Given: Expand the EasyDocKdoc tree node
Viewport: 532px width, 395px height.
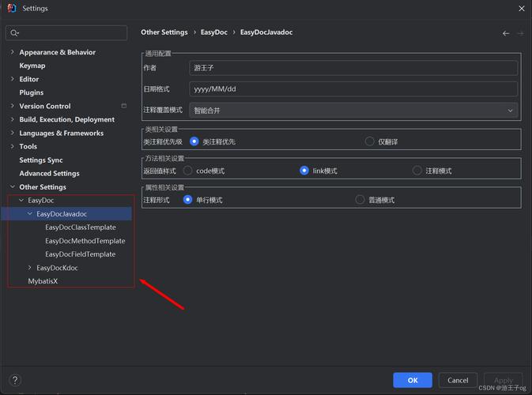Looking at the screenshot, I should [30, 268].
